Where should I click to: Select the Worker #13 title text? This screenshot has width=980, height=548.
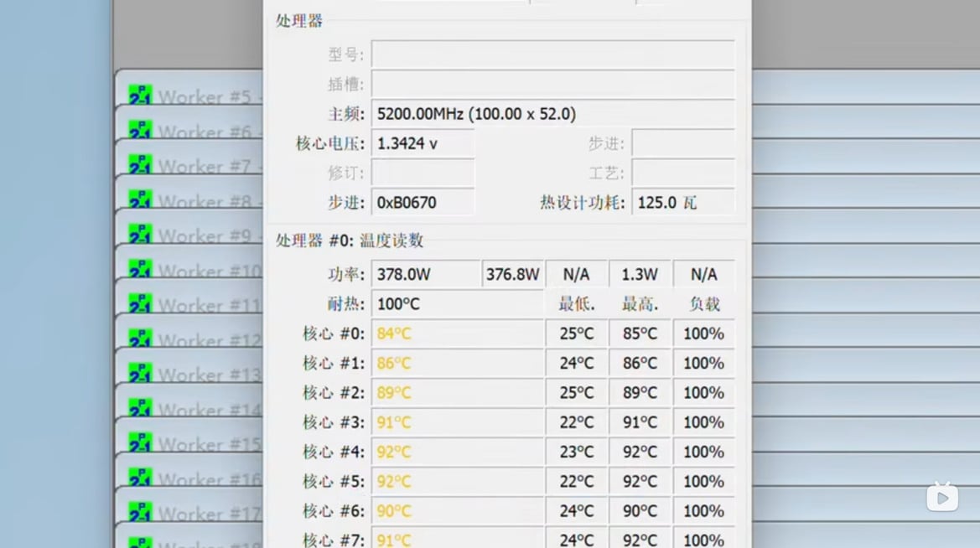210,375
